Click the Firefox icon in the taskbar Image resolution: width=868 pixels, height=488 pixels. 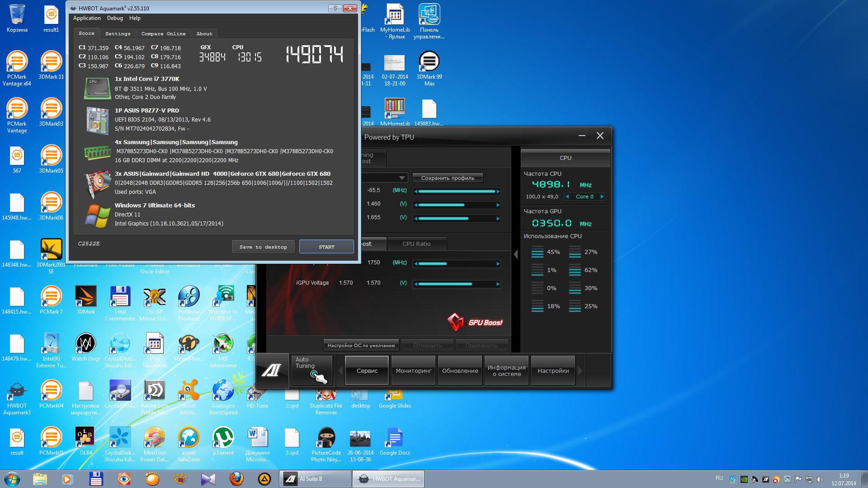click(236, 479)
